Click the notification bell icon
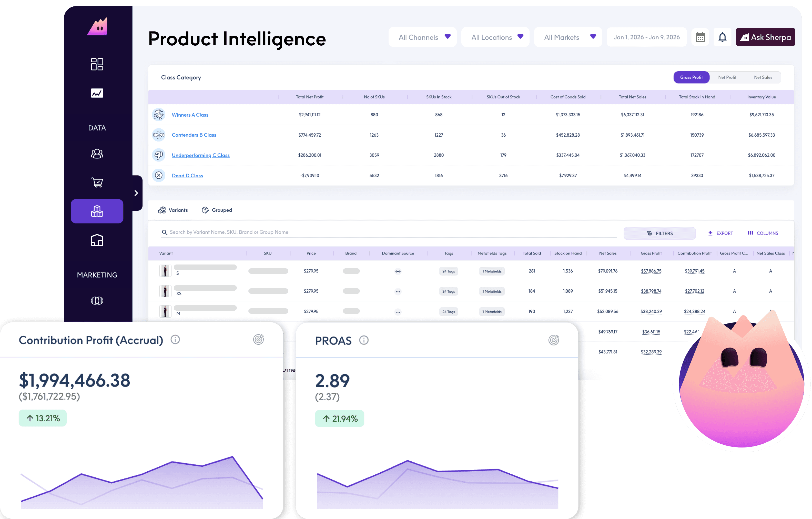The height and width of the screenshot is (519, 812). pos(722,37)
